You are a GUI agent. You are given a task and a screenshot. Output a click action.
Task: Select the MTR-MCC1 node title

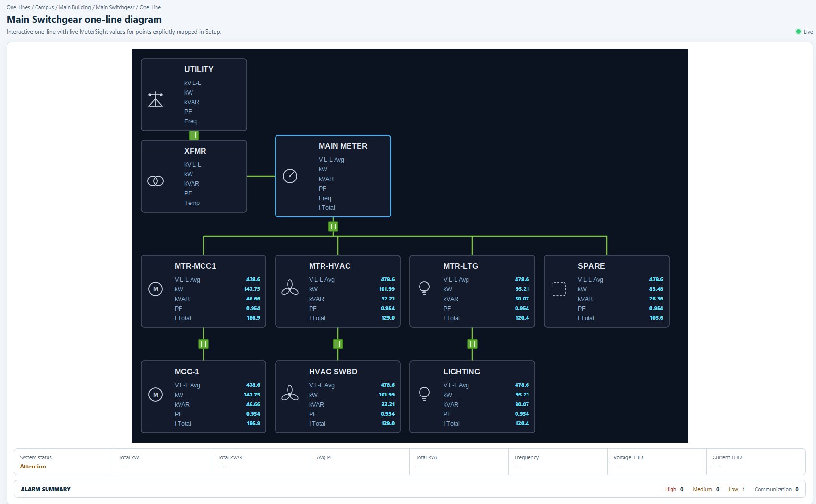tap(195, 266)
